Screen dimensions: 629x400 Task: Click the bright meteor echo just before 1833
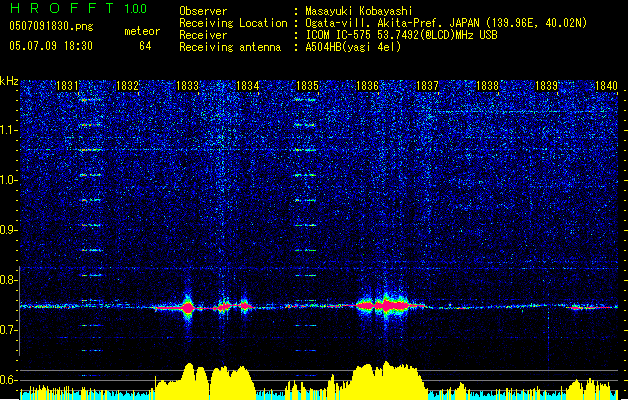[187, 307]
